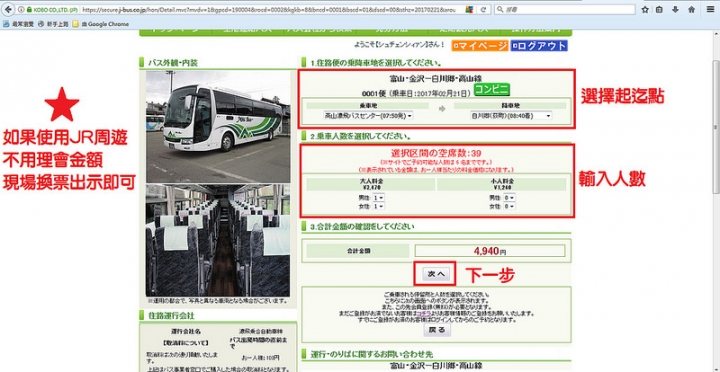This screenshot has height=372, width=720.
Task: Click the バス外観・内装 section heading
Action: pyautogui.click(x=173, y=62)
